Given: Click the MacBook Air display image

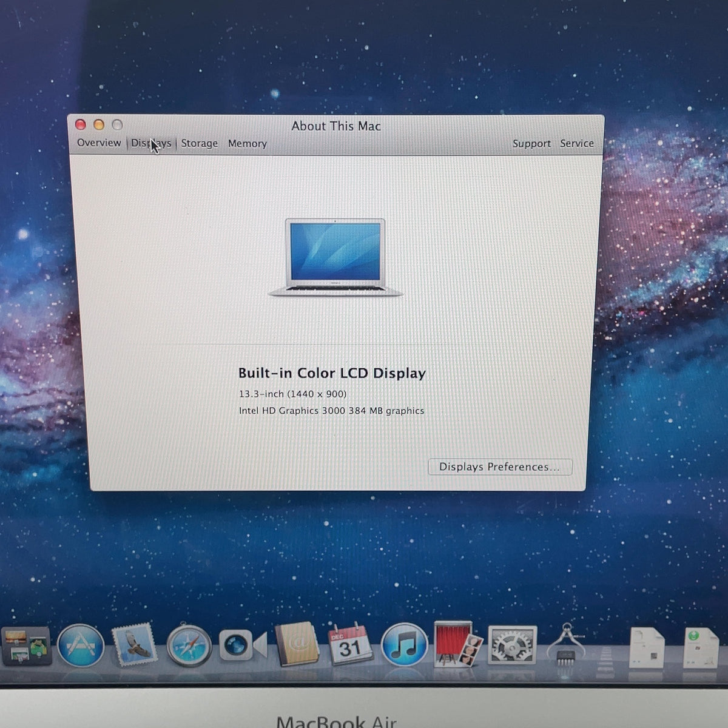Looking at the screenshot, I should [335, 257].
